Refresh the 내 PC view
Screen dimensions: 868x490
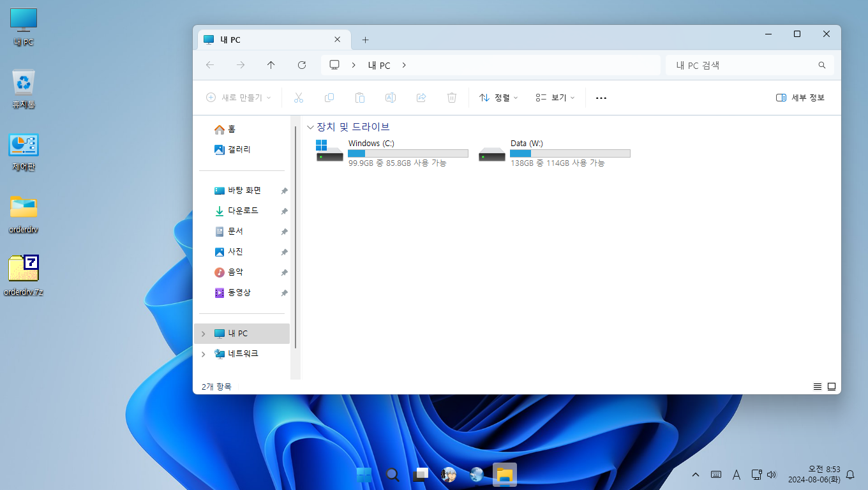point(302,65)
